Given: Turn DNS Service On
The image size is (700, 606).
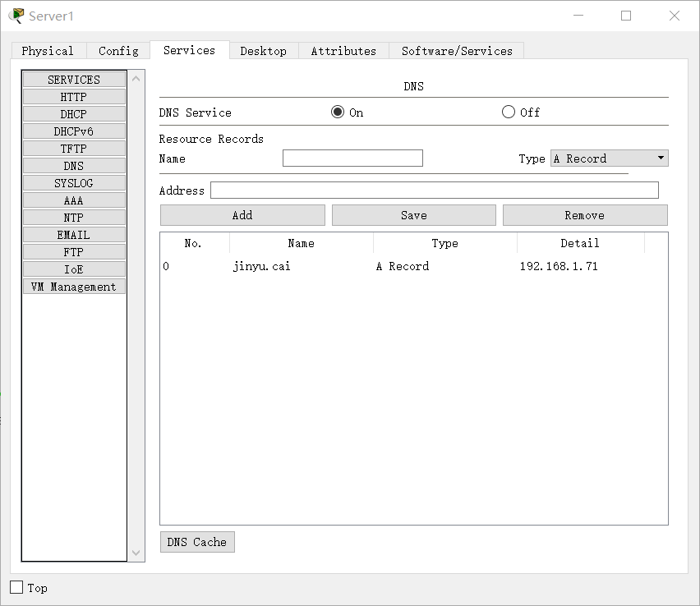Looking at the screenshot, I should click(338, 112).
